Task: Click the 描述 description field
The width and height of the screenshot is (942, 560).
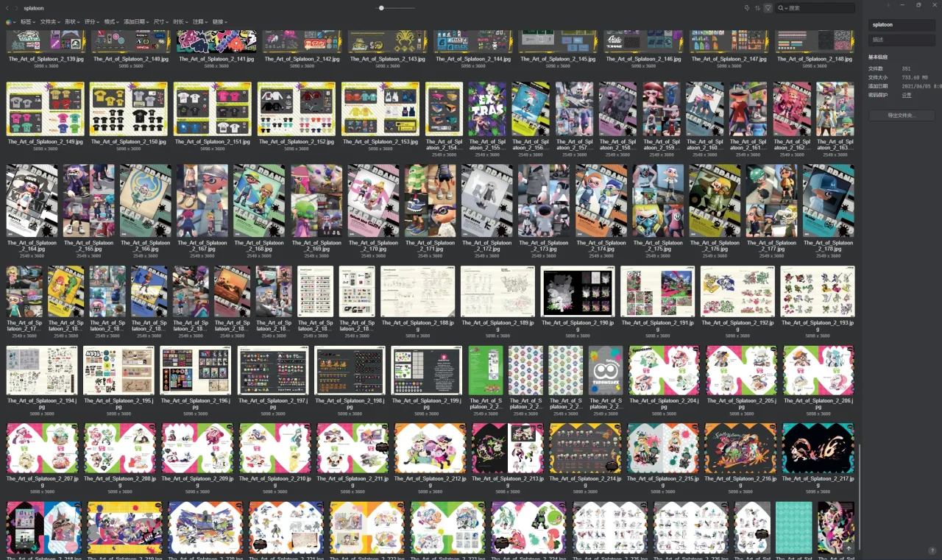Action: click(902, 40)
